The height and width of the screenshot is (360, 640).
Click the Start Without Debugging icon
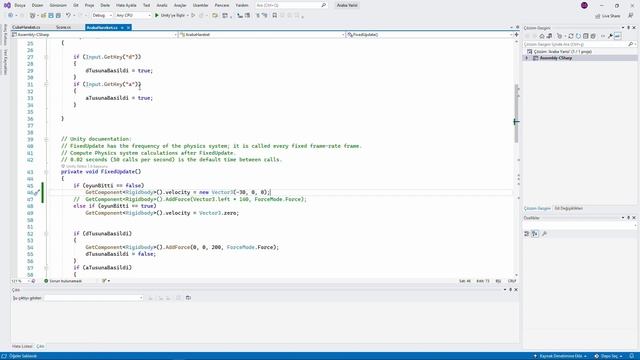coord(193,15)
